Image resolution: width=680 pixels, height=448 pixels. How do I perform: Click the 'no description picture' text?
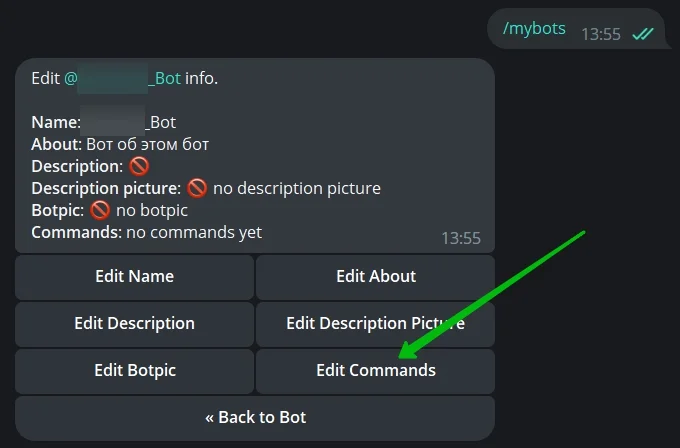[x=297, y=188]
